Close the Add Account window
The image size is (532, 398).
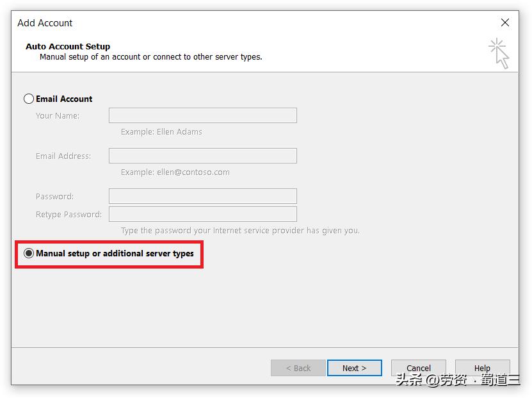click(505, 22)
